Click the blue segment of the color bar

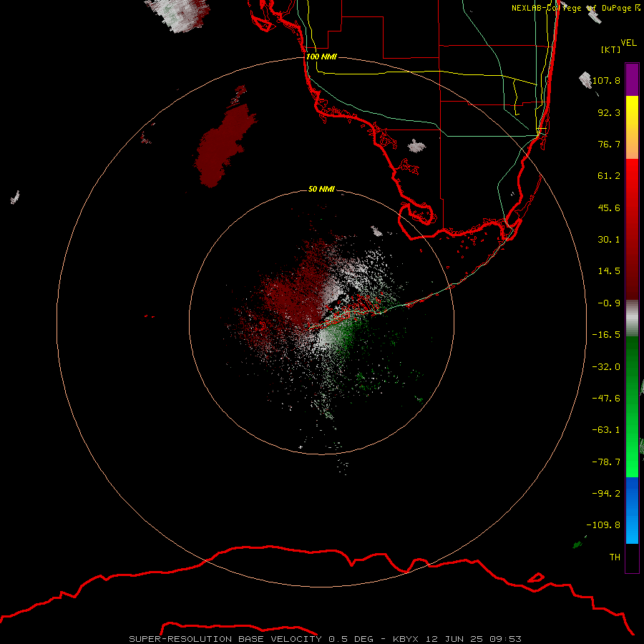click(632, 510)
